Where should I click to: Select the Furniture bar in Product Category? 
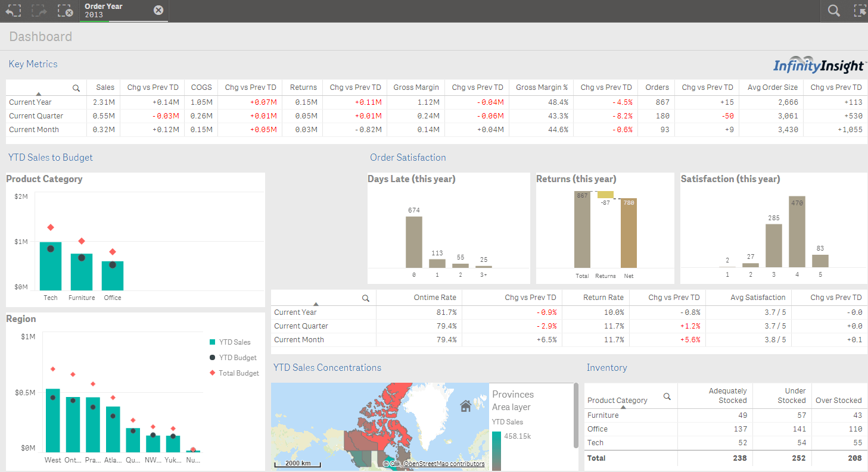(x=82, y=272)
